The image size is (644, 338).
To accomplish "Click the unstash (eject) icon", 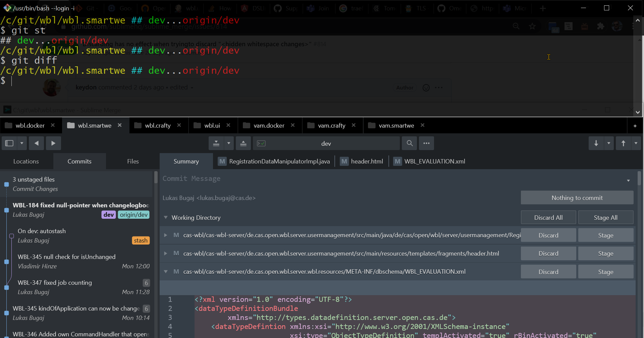I will click(243, 143).
